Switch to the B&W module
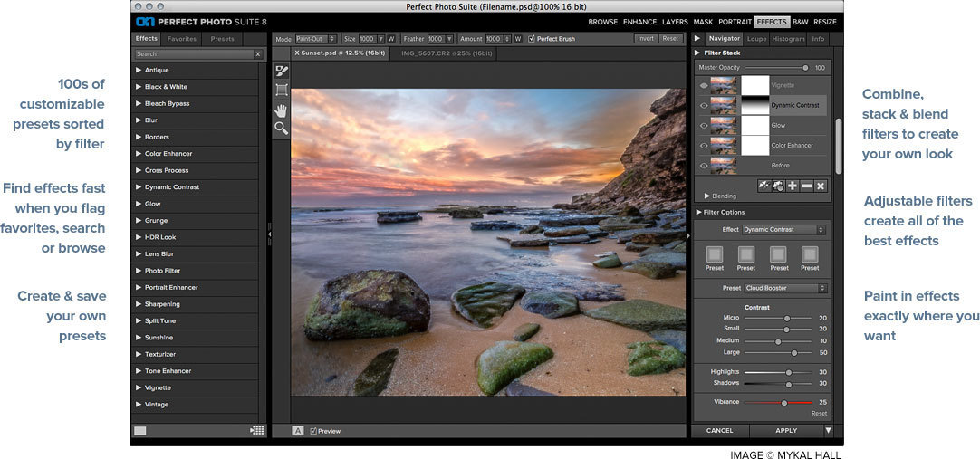 [800, 22]
